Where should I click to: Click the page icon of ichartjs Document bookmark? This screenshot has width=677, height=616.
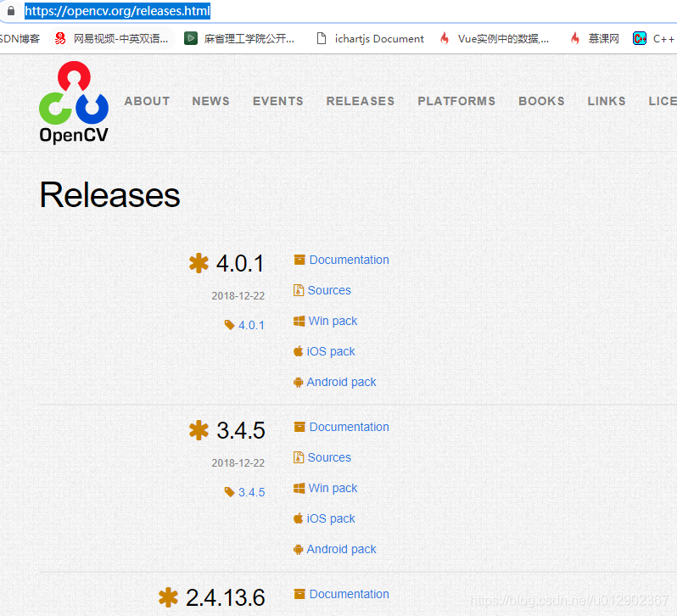[x=322, y=38]
